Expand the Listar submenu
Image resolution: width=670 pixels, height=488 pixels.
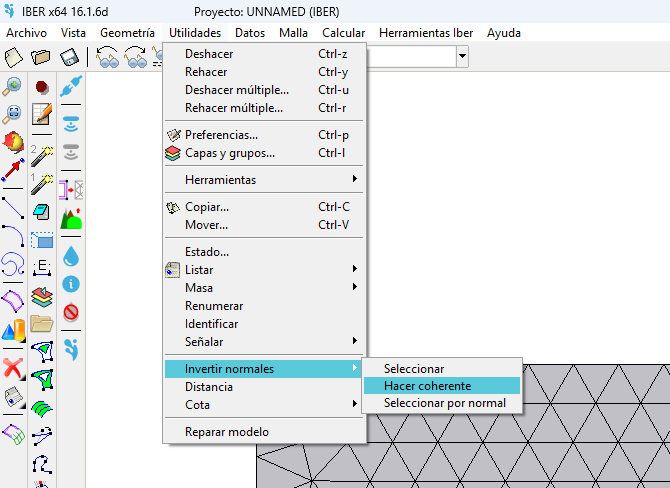[x=264, y=270]
